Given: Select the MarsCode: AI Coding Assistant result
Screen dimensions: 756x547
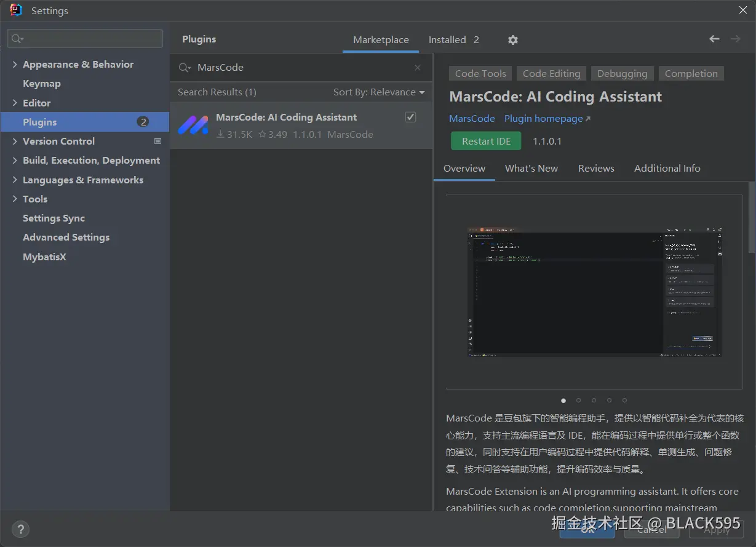Looking at the screenshot, I should [x=301, y=126].
